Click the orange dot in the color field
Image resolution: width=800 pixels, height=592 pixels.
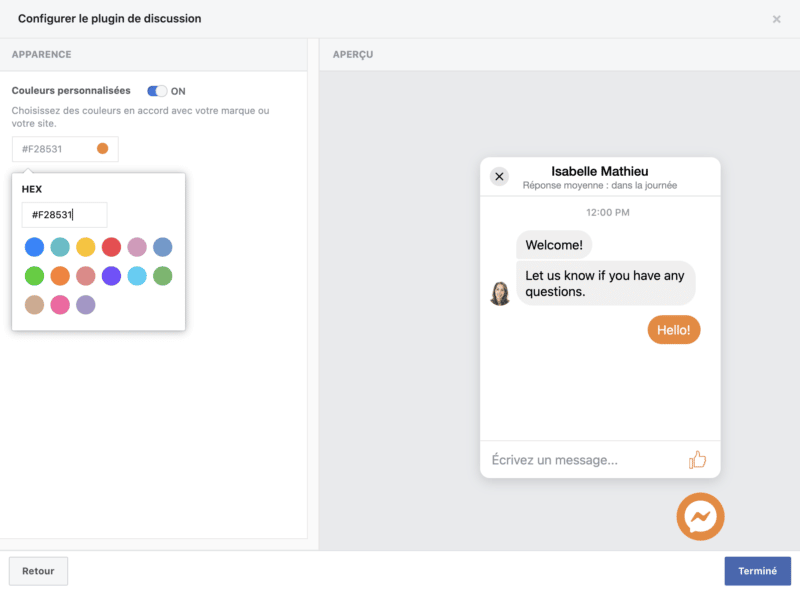tap(102, 149)
